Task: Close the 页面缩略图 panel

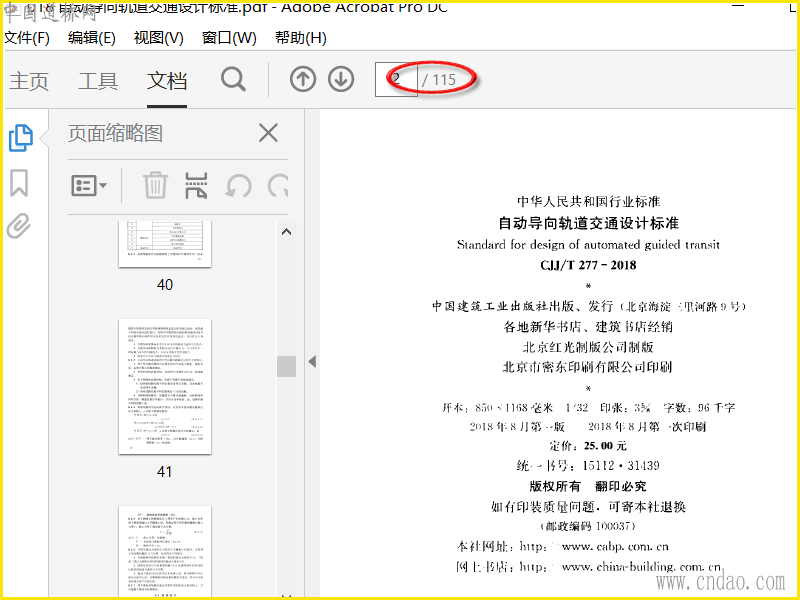Action: 268,133
